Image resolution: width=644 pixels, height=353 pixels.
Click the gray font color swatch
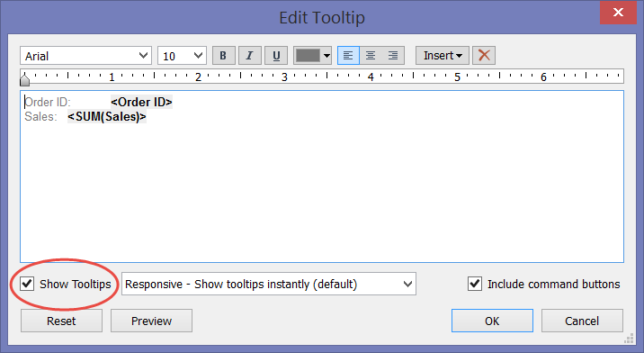(x=308, y=56)
